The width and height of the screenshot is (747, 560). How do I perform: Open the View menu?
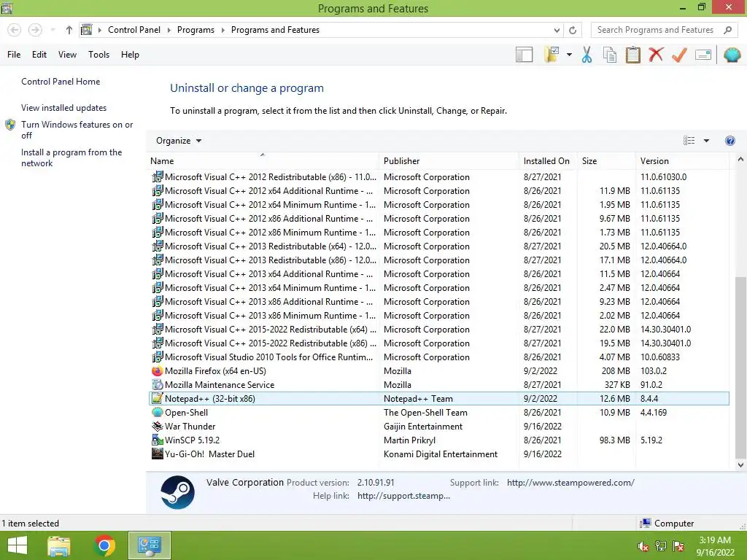coord(67,55)
